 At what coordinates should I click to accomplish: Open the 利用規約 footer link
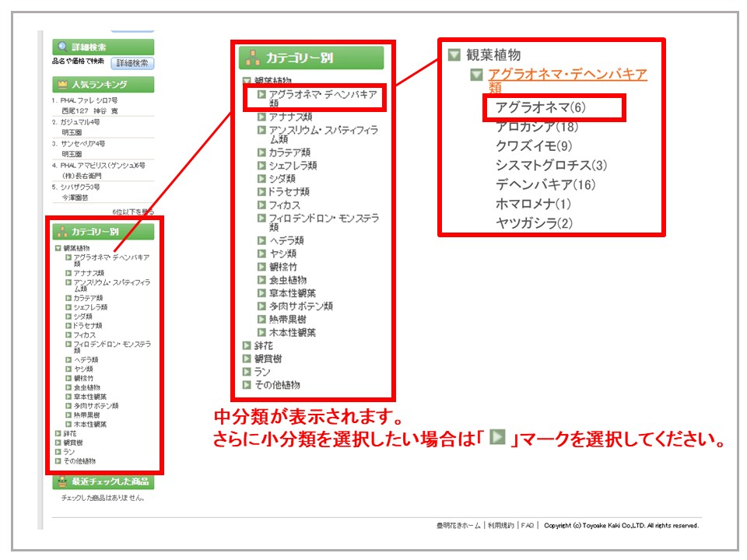tap(501, 526)
